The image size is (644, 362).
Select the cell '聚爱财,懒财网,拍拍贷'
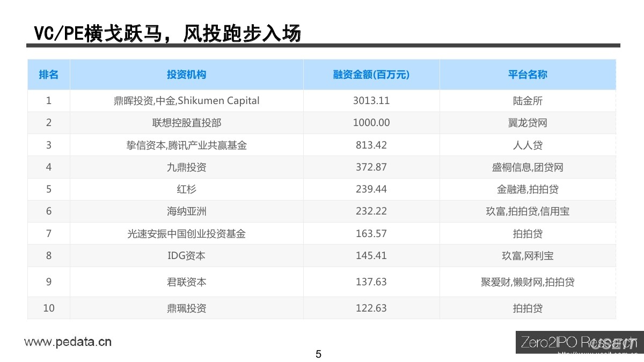tap(528, 282)
